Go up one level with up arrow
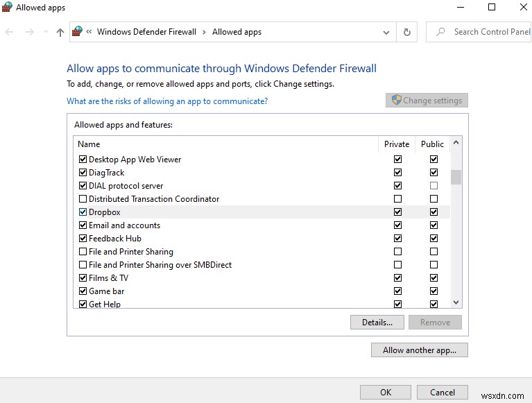This screenshot has width=532, height=403. point(60,32)
